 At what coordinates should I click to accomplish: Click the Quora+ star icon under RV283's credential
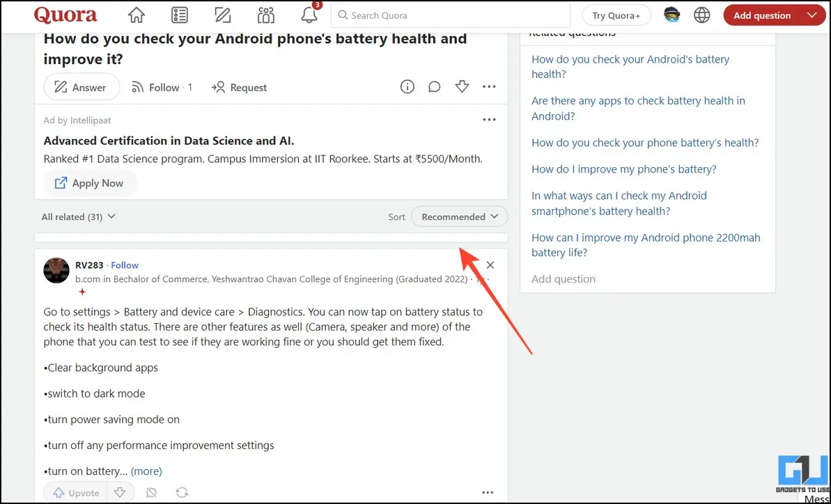pyautogui.click(x=82, y=292)
